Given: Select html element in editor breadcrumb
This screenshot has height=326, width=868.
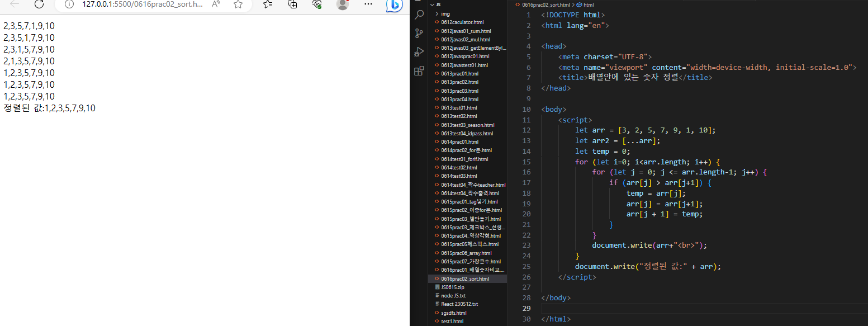Looking at the screenshot, I should 589,4.
